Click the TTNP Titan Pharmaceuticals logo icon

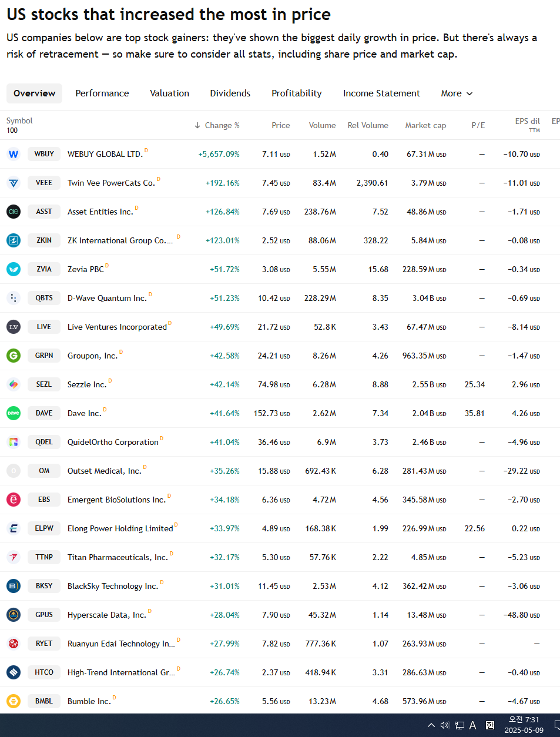tap(14, 557)
